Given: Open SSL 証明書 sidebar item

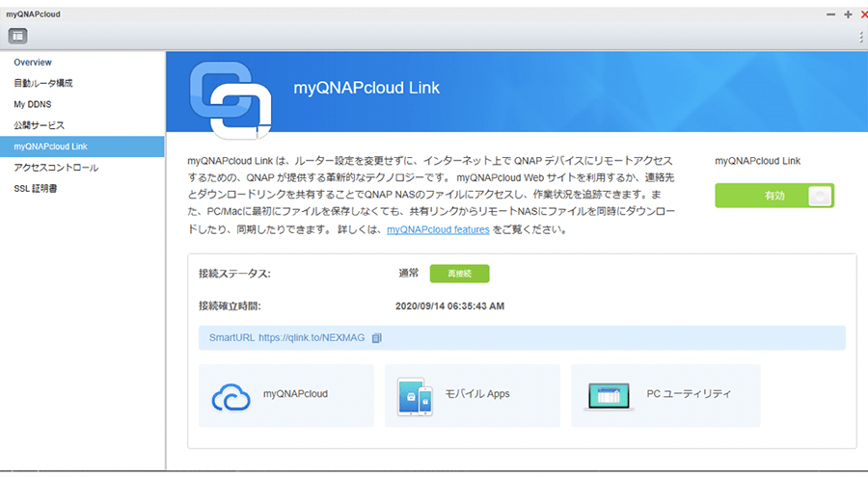Looking at the screenshot, I should (36, 189).
